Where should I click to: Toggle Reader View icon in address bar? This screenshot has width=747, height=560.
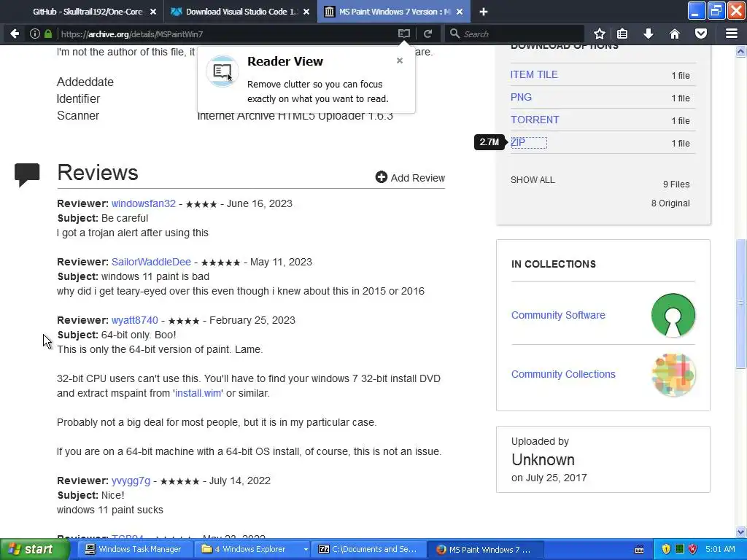pyautogui.click(x=404, y=34)
